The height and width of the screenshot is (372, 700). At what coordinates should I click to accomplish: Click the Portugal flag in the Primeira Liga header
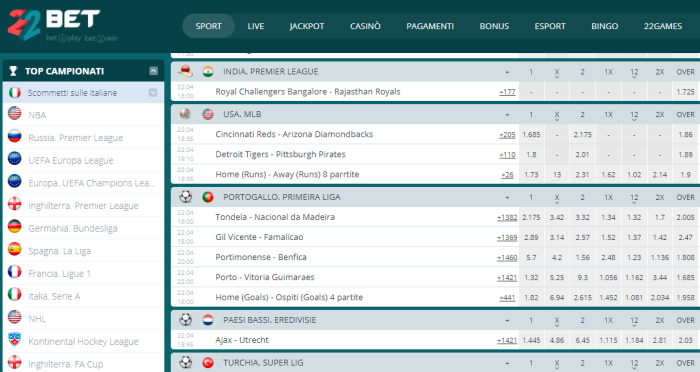tap(208, 197)
